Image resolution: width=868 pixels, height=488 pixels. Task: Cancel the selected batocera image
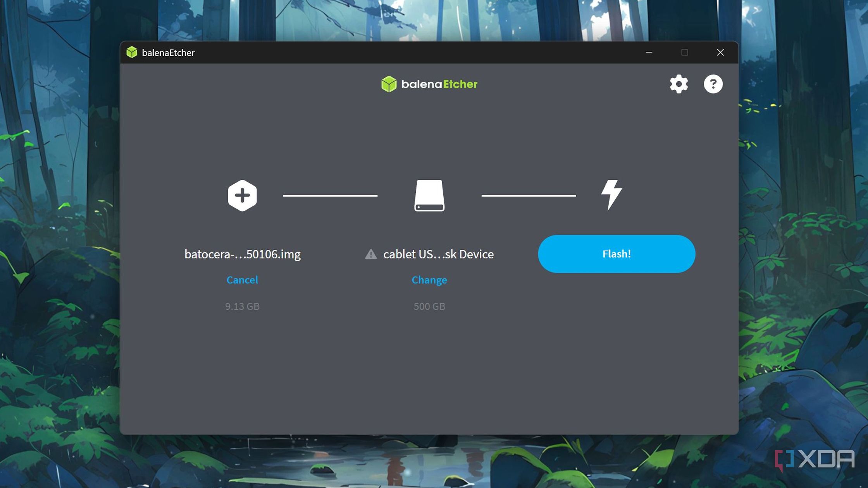[x=242, y=280]
